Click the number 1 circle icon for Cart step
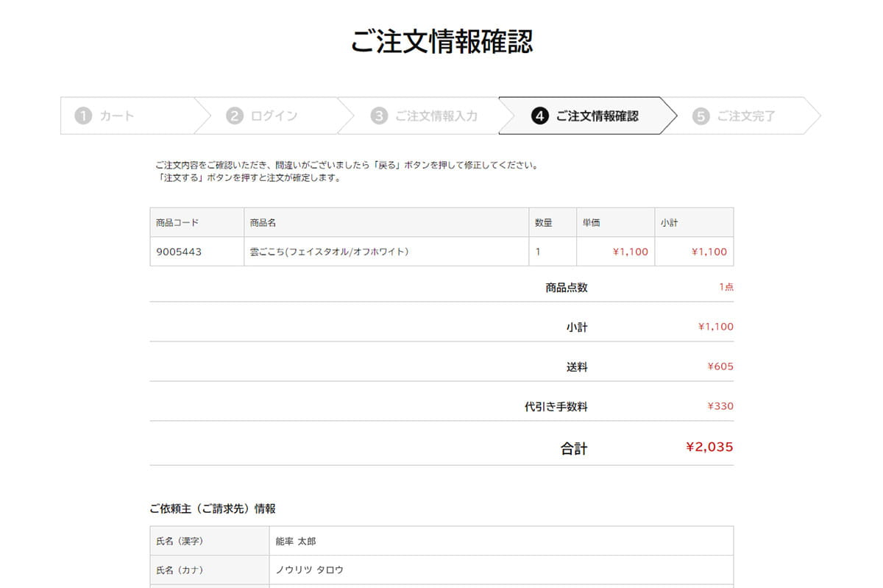Viewport: 883px width, 588px height. (83, 116)
